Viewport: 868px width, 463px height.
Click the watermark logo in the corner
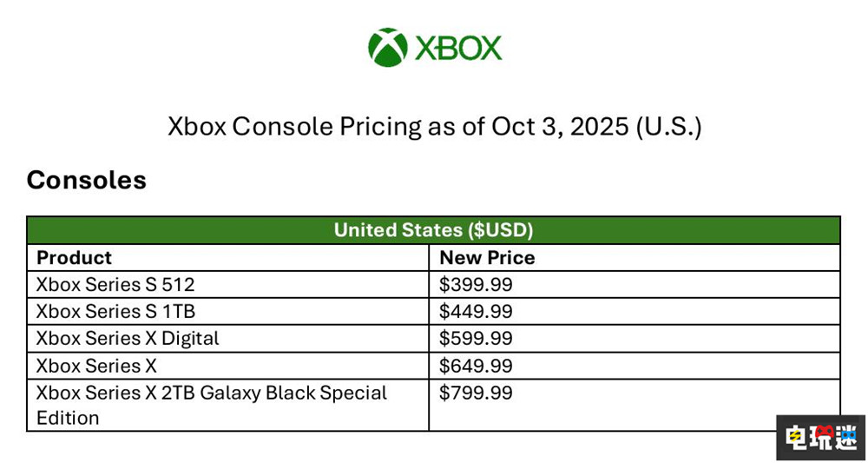tap(820, 438)
